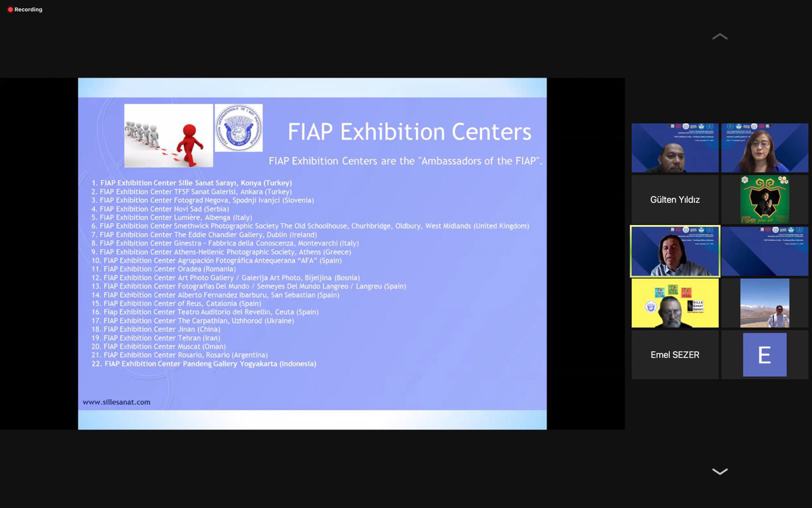This screenshot has height=508, width=812.
Task: Select the highlighted active speaker video tile
Action: 675,251
